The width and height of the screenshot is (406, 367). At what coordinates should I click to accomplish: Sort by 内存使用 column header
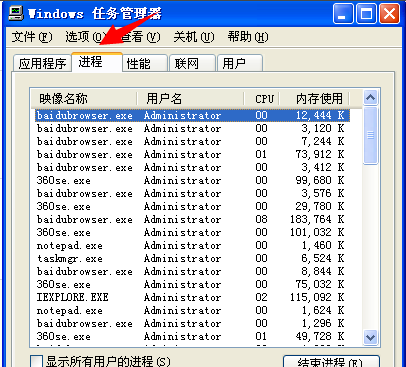(x=314, y=99)
